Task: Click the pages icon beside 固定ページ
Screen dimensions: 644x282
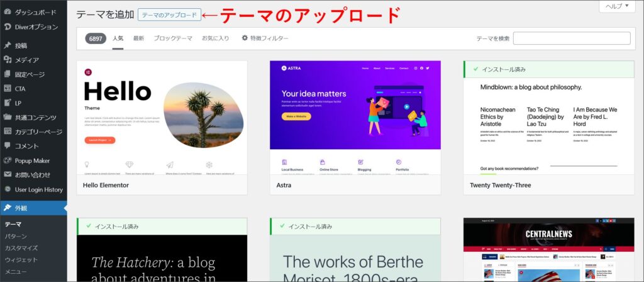Action: (x=8, y=74)
